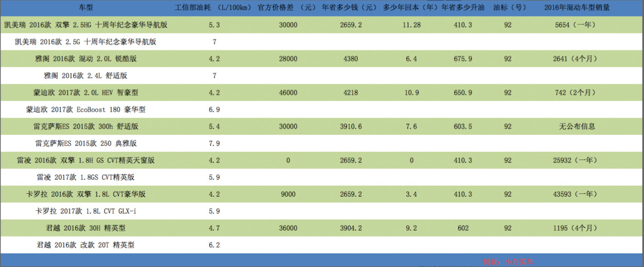Click the payback years 3.4 cell
The height and width of the screenshot is (267, 644).
tap(411, 194)
